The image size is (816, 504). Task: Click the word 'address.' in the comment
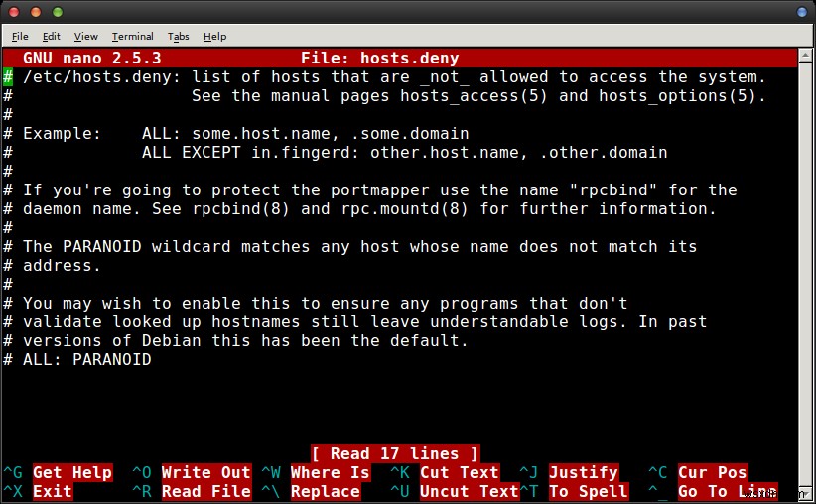tap(62, 265)
